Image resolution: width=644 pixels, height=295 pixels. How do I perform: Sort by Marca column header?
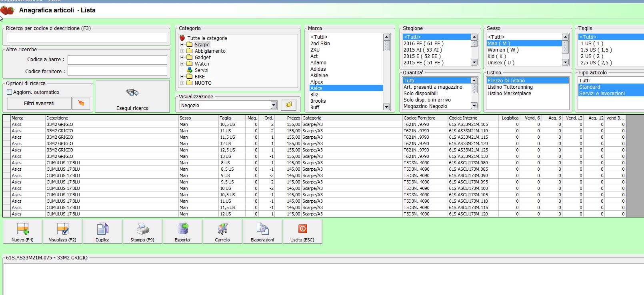pos(28,118)
